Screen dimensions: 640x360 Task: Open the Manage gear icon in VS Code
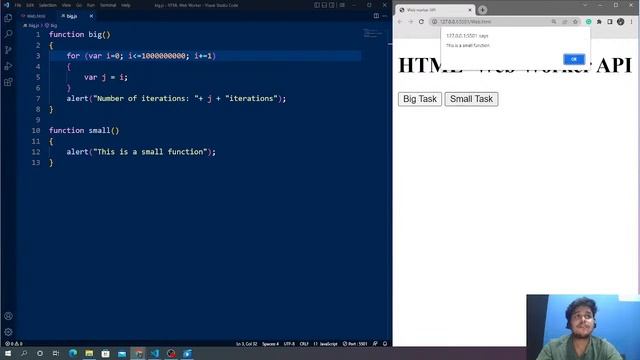pos(8,332)
